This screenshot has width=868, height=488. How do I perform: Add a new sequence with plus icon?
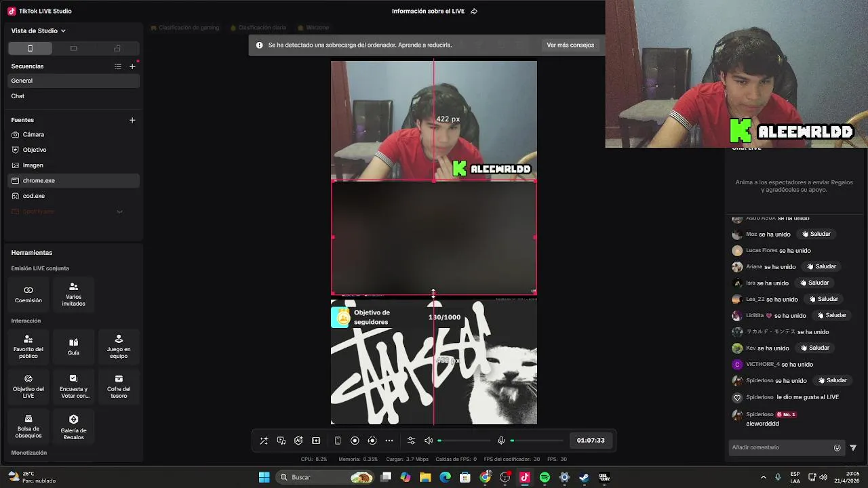tap(132, 66)
